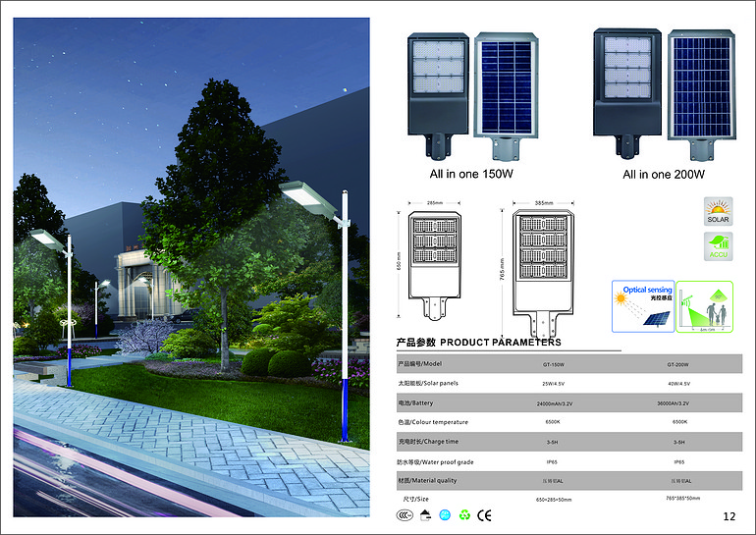Click the Optical sensing solar panel graphic
Viewport: 756px width, 535px height.
643,307
